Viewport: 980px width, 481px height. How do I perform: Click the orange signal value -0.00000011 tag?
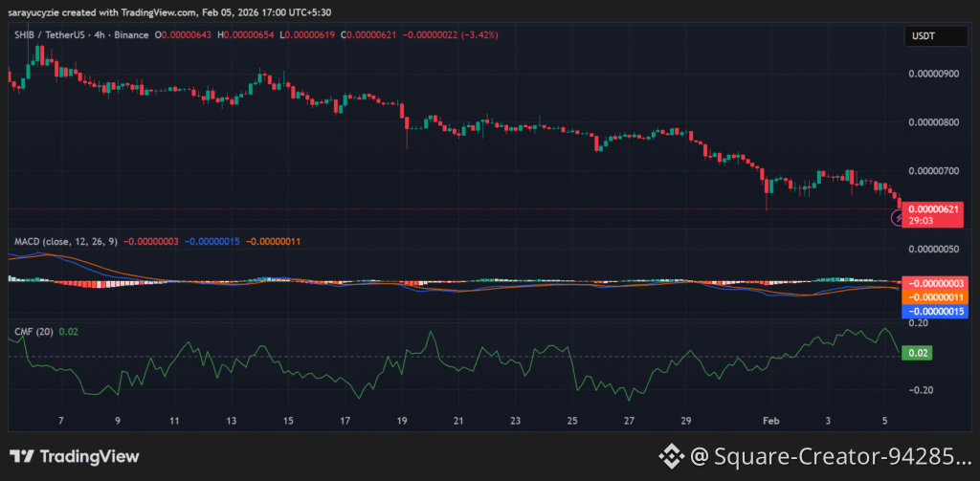tap(934, 297)
